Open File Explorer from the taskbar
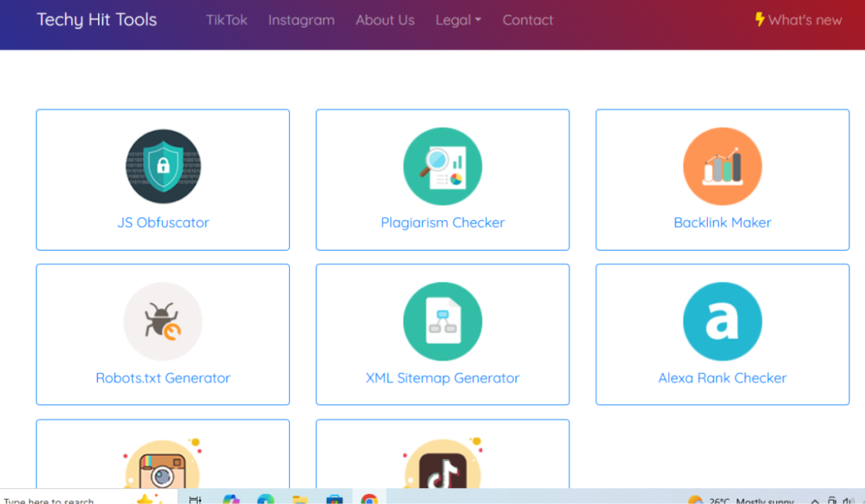Screen dimensions: 865x504 (300, 499)
